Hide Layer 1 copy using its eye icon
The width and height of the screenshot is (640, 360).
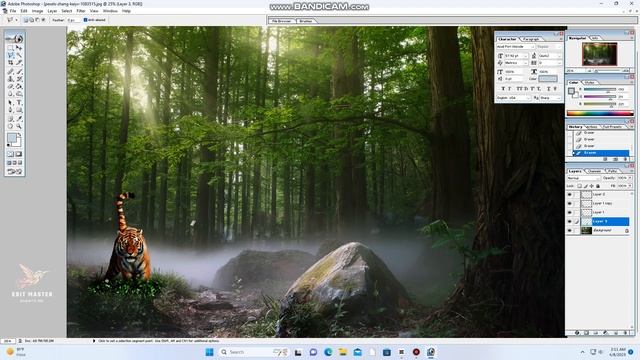(570, 203)
